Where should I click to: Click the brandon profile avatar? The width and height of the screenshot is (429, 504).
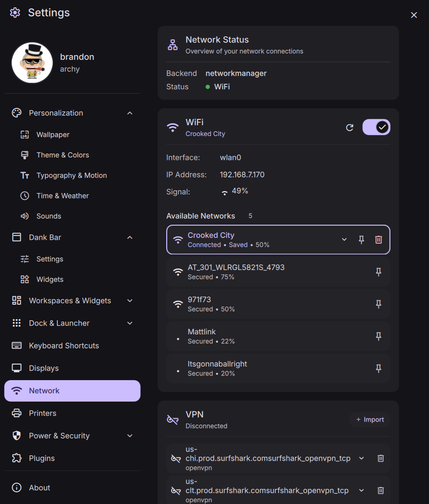coord(32,63)
